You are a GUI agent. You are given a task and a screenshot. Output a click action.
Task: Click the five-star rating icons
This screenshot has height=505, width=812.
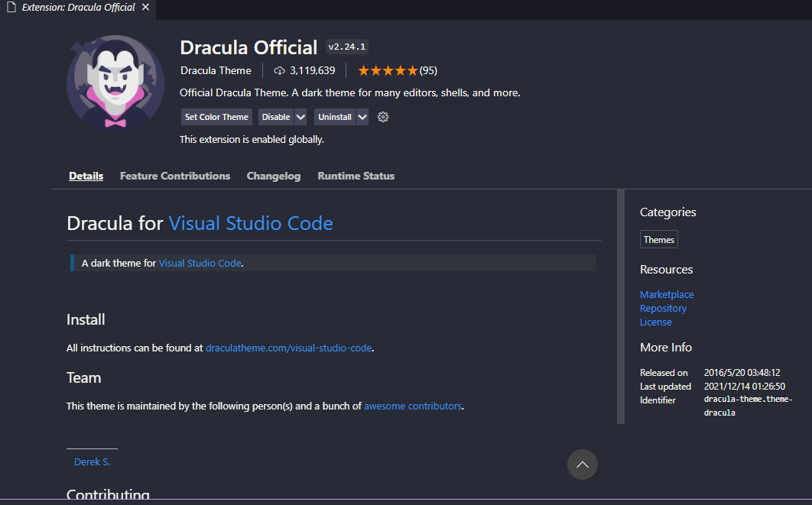(x=388, y=70)
